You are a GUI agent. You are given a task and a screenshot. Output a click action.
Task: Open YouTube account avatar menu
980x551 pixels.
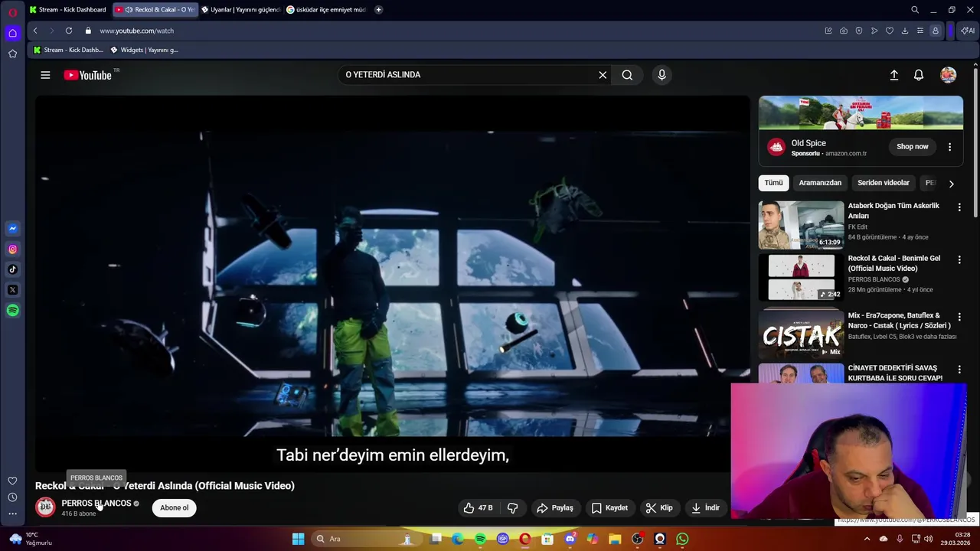point(948,75)
